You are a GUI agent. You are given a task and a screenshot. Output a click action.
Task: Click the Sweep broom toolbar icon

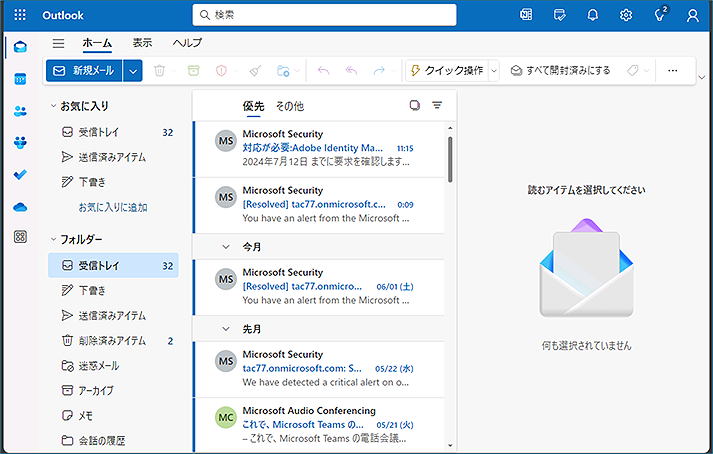pyautogui.click(x=256, y=71)
